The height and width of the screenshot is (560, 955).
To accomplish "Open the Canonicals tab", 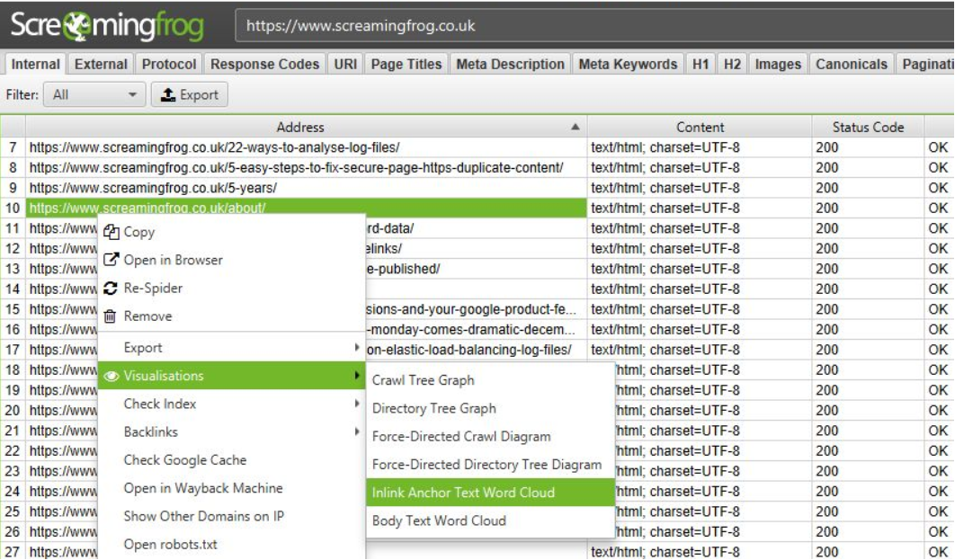I will [852, 64].
